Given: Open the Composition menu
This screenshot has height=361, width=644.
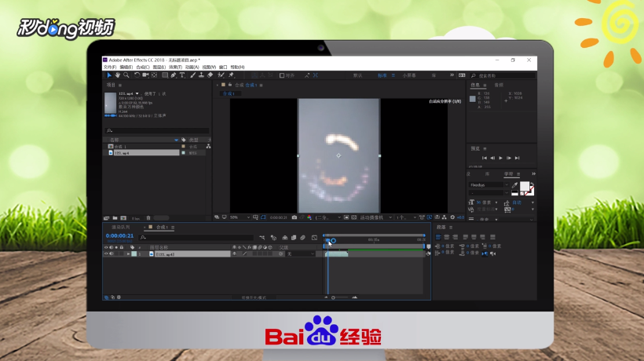Looking at the screenshot, I should (x=142, y=67).
